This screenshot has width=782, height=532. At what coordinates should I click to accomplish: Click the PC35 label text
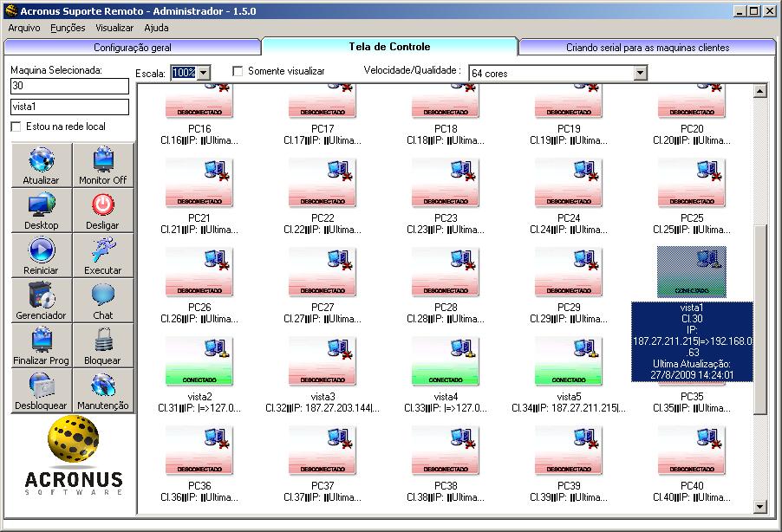click(692, 397)
